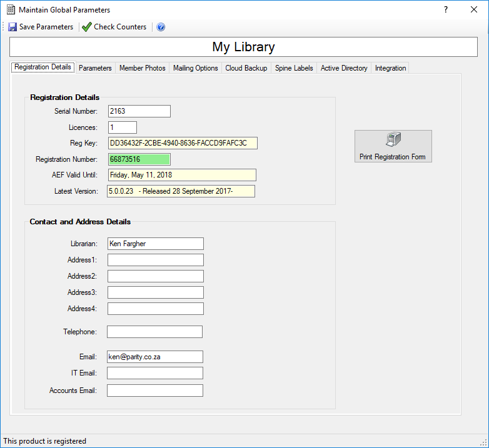Click the toolbar drag handle grip
This screenshot has width=489, height=448.
pyautogui.click(x=3, y=27)
